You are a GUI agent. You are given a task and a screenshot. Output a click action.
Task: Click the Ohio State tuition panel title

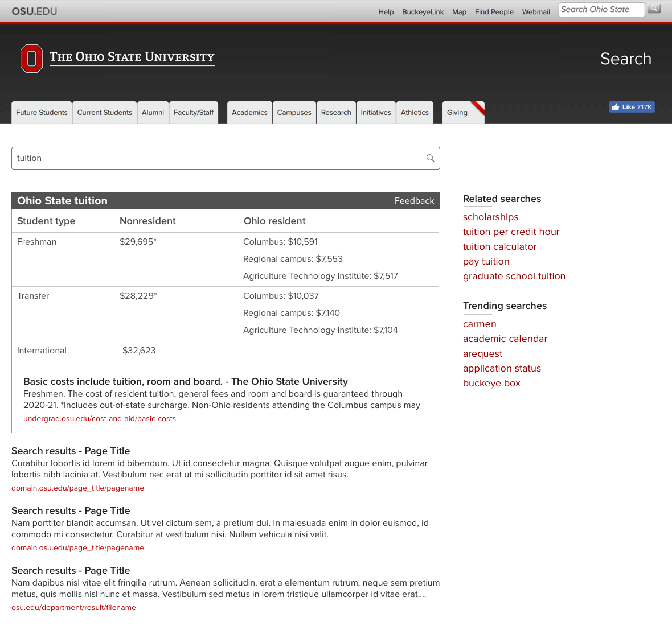[62, 201]
